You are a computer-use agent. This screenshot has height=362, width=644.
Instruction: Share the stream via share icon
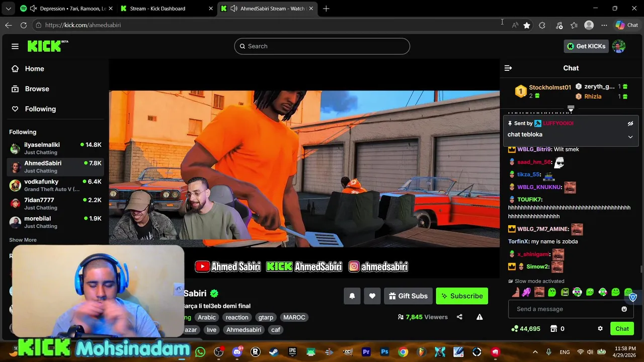coord(459,317)
